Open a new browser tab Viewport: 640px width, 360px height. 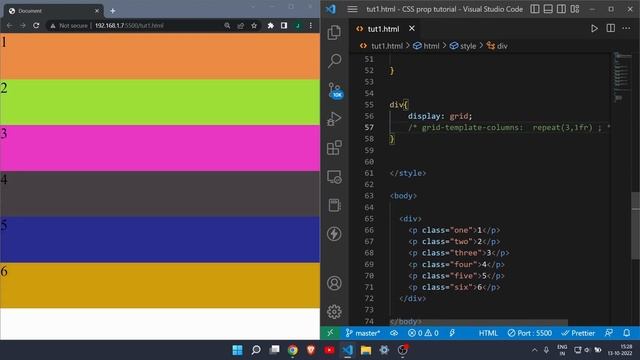tap(113, 11)
